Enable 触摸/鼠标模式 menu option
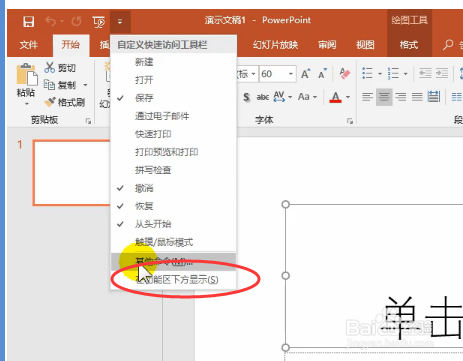The image size is (463, 361). [173, 242]
